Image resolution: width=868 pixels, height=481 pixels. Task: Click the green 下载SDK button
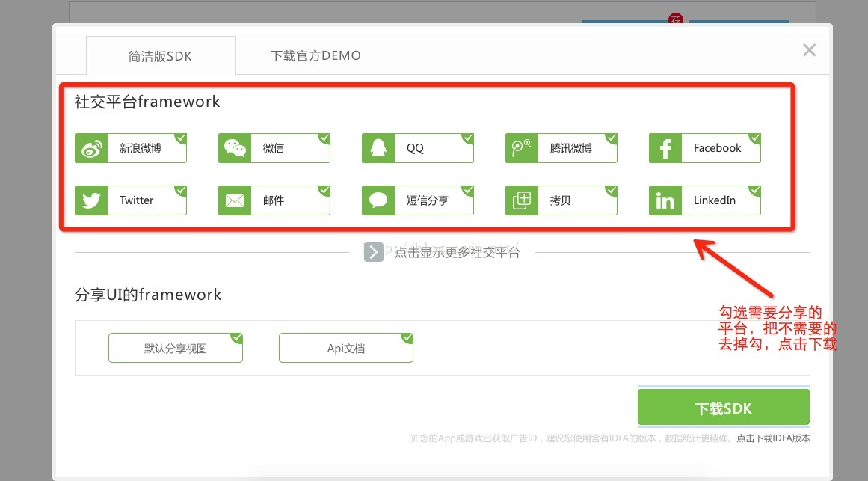coord(724,408)
